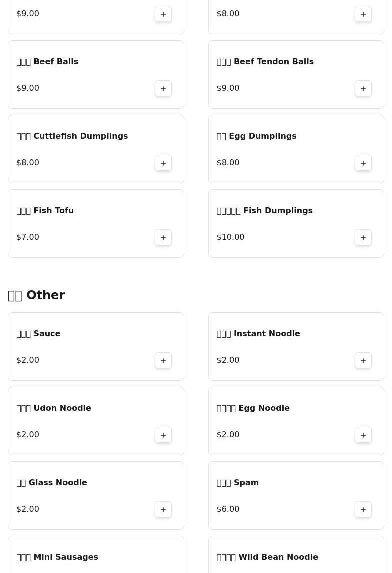Click the Other section heading
Viewport: 392px width, 573px height.
click(36, 295)
